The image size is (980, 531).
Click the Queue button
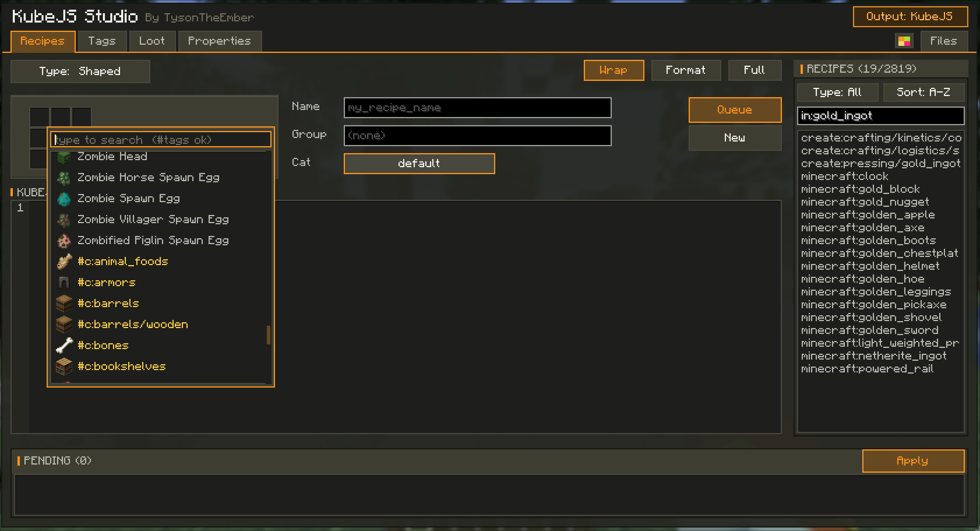point(735,110)
